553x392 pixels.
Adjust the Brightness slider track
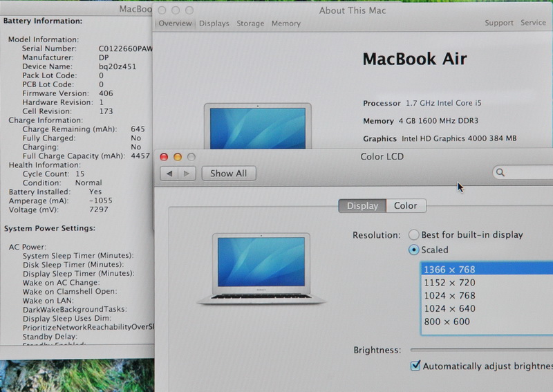(482, 350)
